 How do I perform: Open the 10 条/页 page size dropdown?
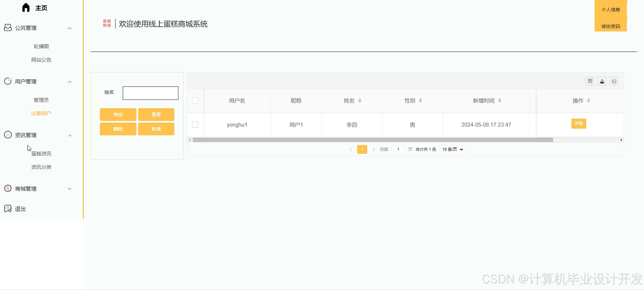coord(452,149)
